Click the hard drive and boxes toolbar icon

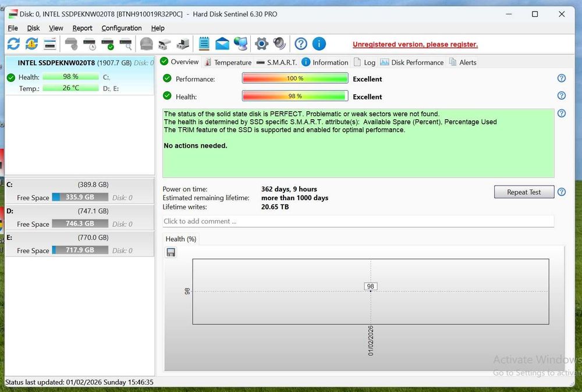[x=165, y=44]
